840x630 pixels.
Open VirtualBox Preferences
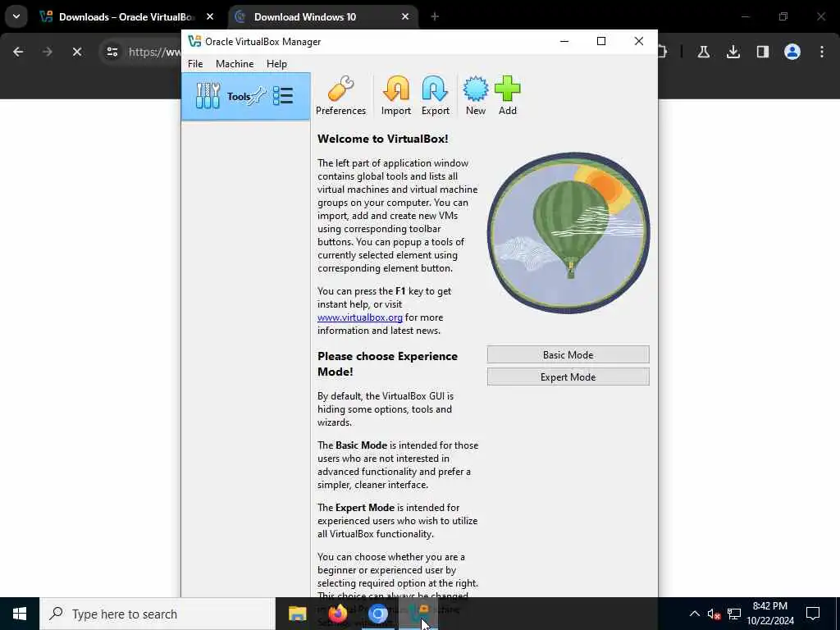coord(340,96)
